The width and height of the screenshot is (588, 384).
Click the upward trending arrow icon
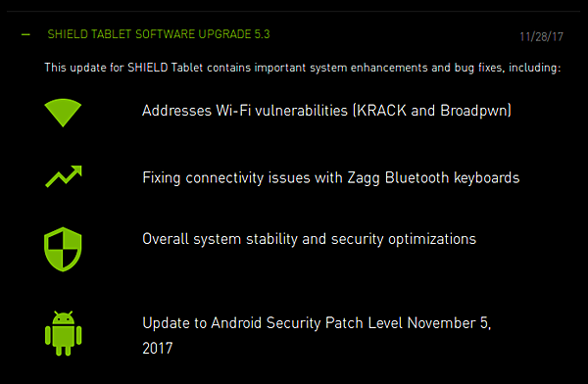coord(64,176)
